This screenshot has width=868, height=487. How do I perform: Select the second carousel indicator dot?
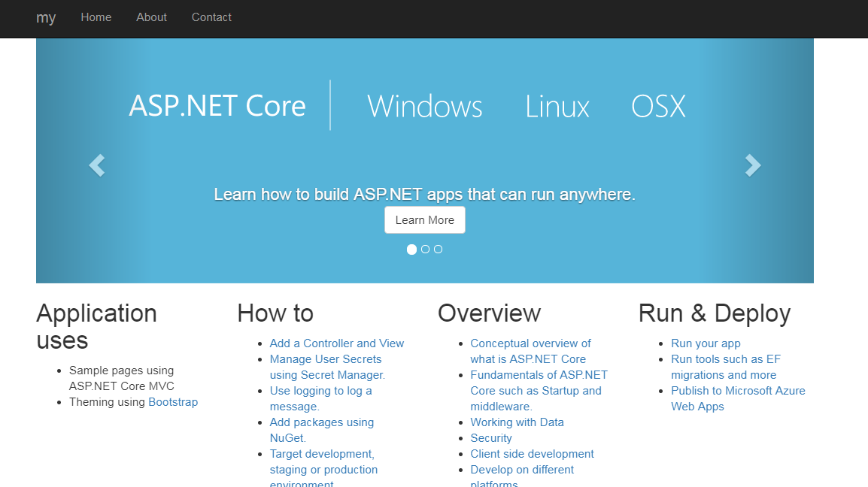(425, 250)
